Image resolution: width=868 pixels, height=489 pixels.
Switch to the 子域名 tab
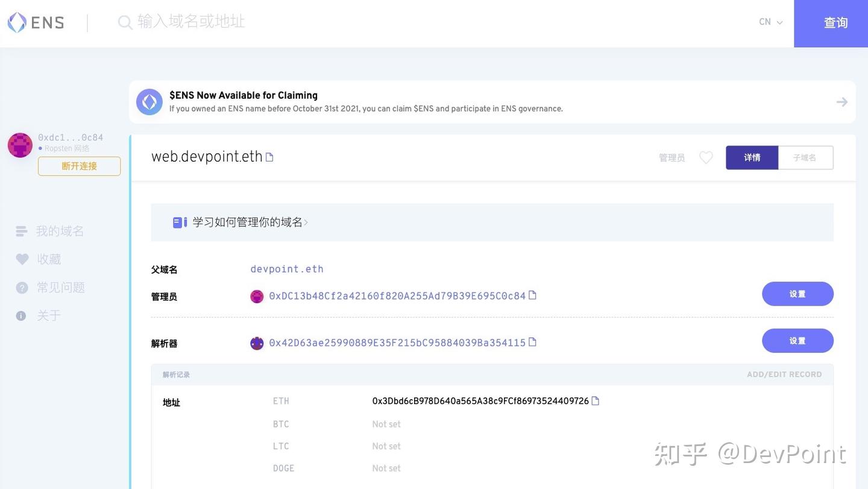pyautogui.click(x=805, y=157)
